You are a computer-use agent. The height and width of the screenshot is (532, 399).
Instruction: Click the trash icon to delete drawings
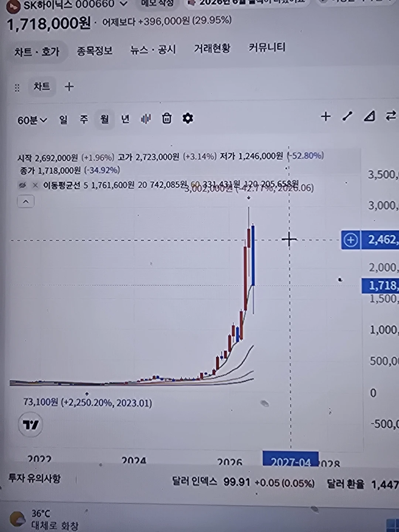167,118
